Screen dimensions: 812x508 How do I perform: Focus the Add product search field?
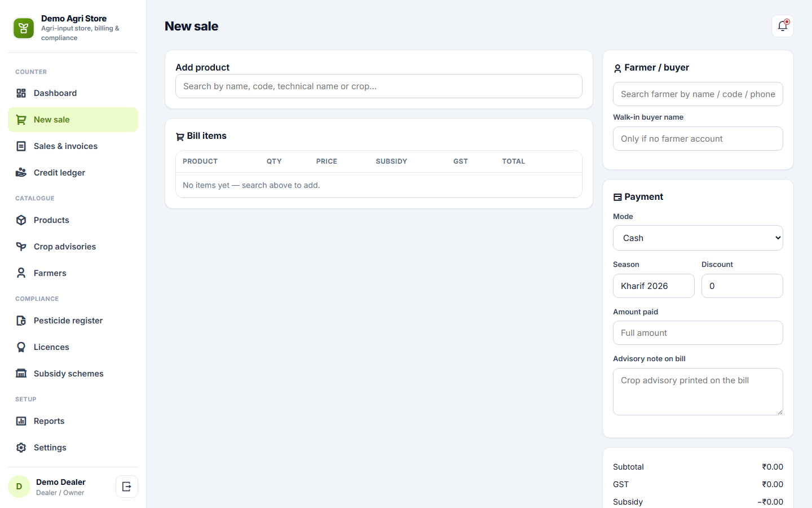pos(379,86)
